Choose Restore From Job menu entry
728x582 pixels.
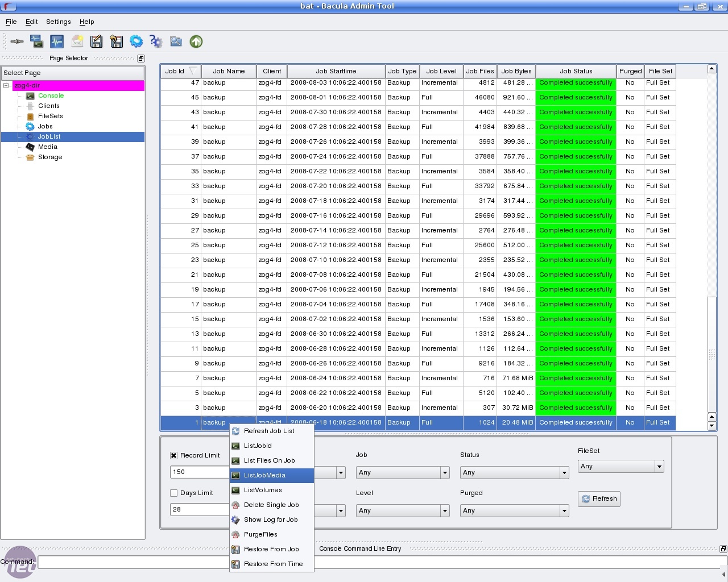(x=272, y=549)
